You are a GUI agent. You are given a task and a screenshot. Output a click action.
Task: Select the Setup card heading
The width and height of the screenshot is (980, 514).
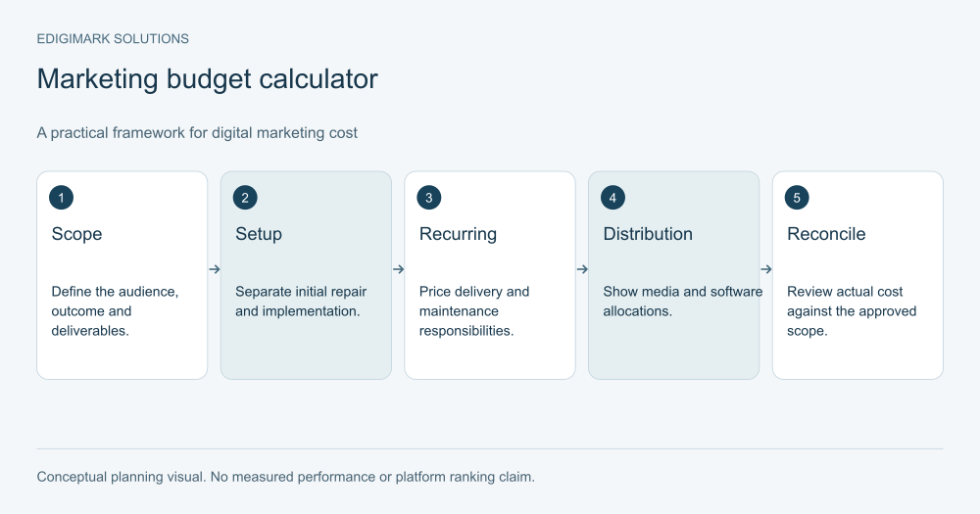259,234
